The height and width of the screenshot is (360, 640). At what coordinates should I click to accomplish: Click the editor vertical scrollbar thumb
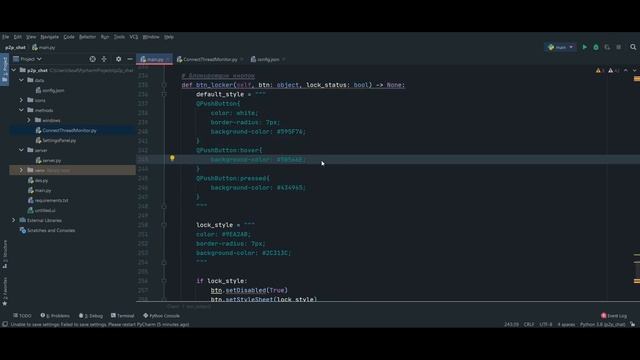(637, 270)
